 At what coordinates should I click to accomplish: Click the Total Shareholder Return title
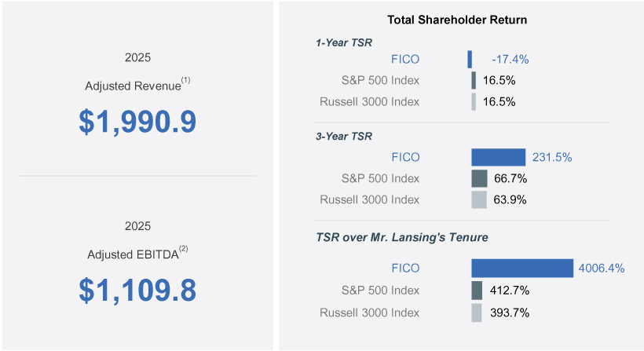[x=457, y=20]
